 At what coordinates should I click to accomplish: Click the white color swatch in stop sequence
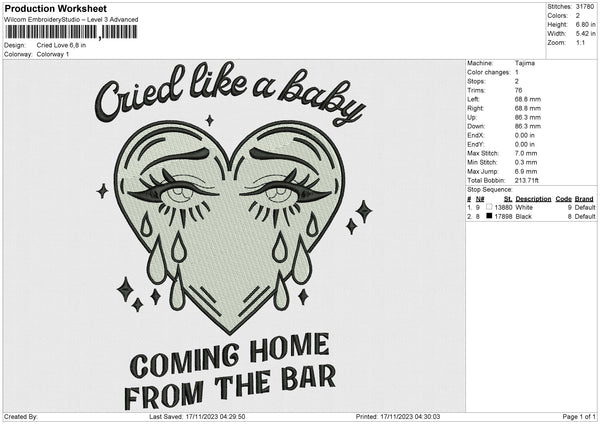tap(489, 207)
